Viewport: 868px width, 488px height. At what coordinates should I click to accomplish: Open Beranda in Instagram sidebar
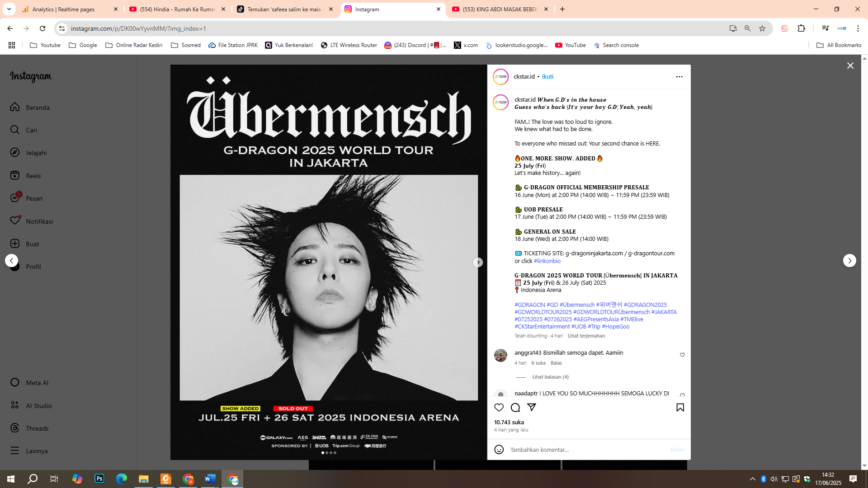click(30, 108)
